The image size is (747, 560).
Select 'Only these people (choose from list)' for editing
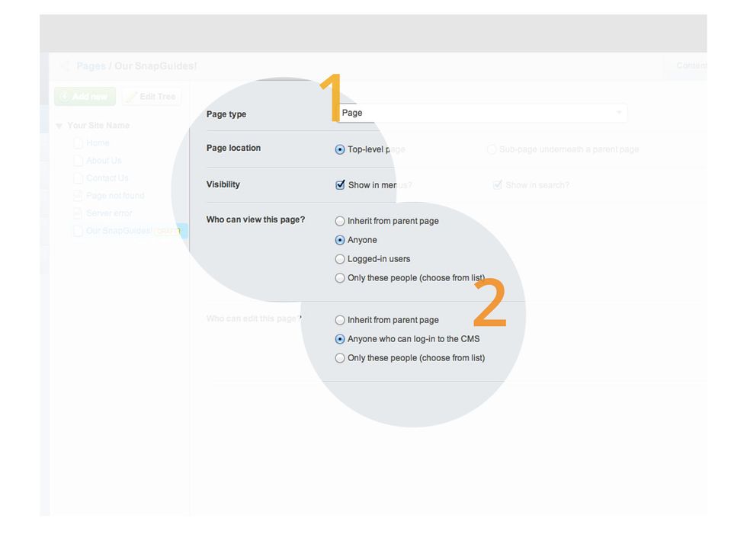coord(339,357)
